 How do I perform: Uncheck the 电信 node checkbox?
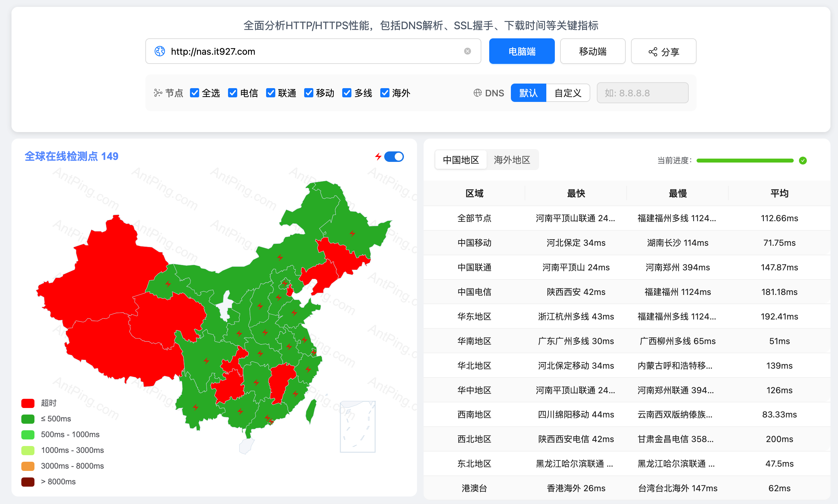point(233,92)
